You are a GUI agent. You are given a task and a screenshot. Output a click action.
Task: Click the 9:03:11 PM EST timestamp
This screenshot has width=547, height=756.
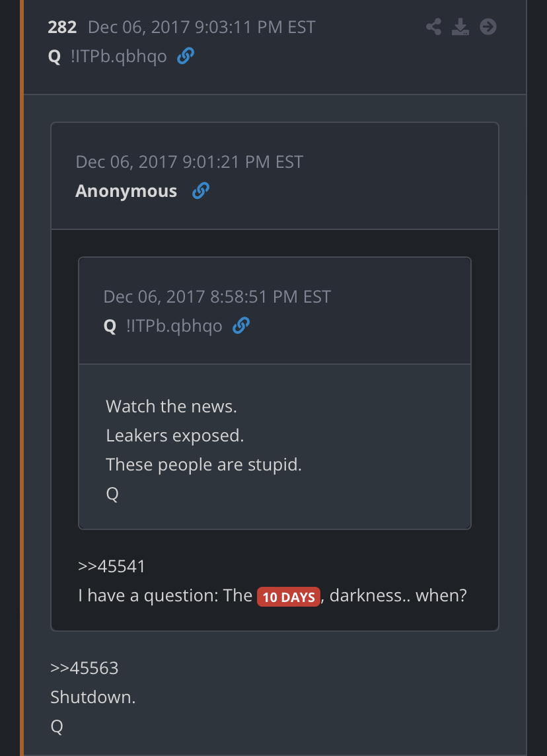coord(201,27)
